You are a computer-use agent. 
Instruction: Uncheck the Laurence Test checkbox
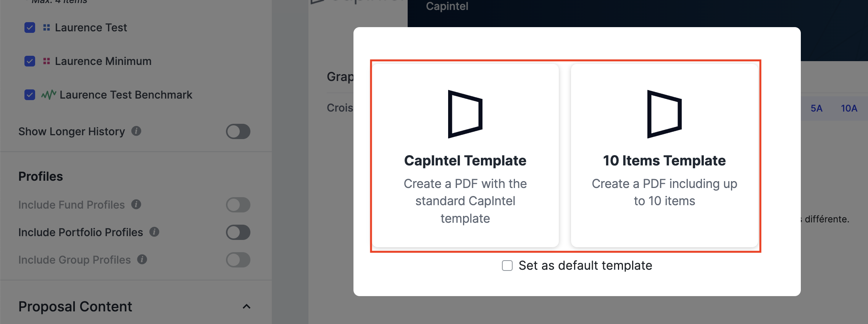(x=30, y=28)
